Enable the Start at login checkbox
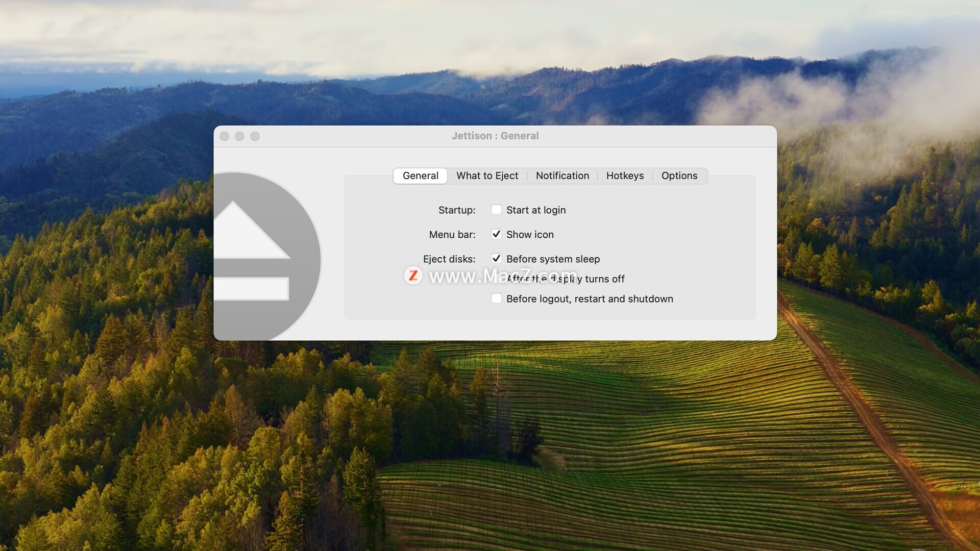 coord(496,210)
